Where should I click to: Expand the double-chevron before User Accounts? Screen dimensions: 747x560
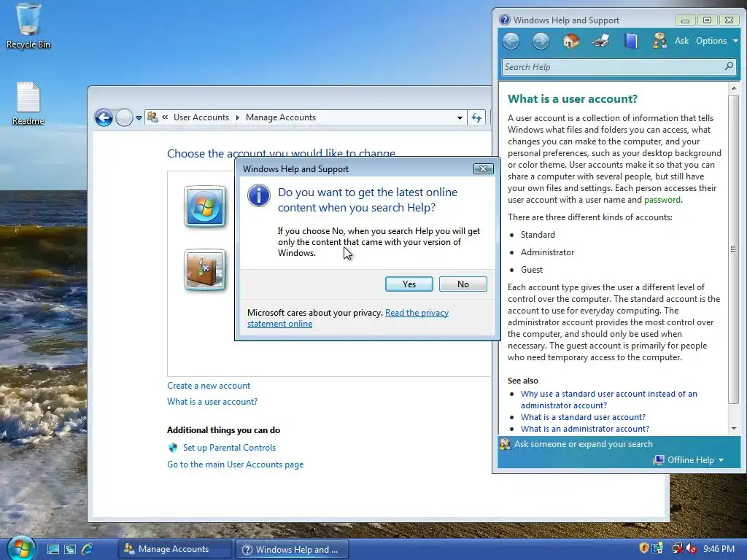point(165,117)
